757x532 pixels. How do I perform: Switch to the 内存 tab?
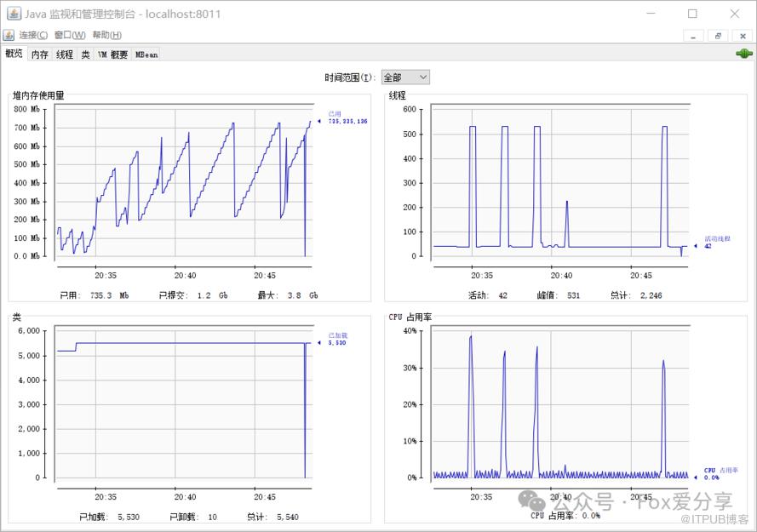[39, 54]
